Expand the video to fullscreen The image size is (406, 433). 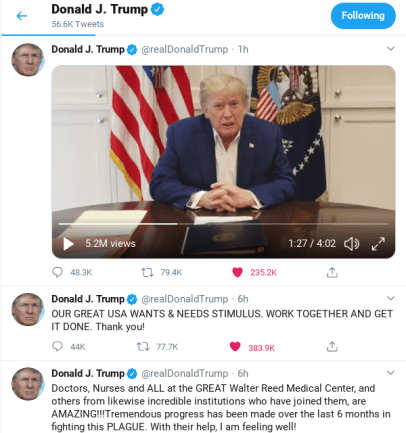coord(378,244)
